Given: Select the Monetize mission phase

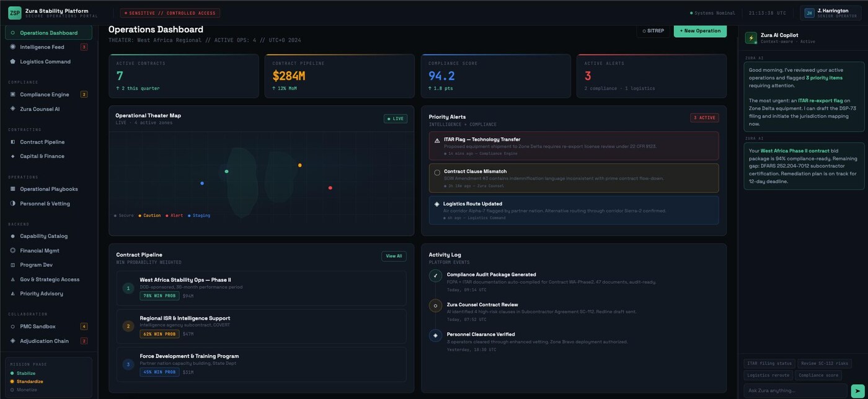Looking at the screenshot, I should pyautogui.click(x=24, y=390).
